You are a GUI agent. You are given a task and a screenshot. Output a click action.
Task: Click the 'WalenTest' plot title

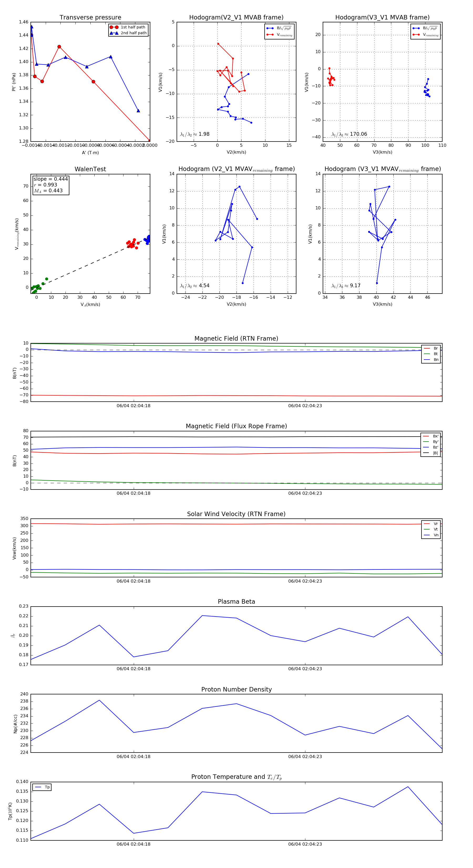point(90,169)
